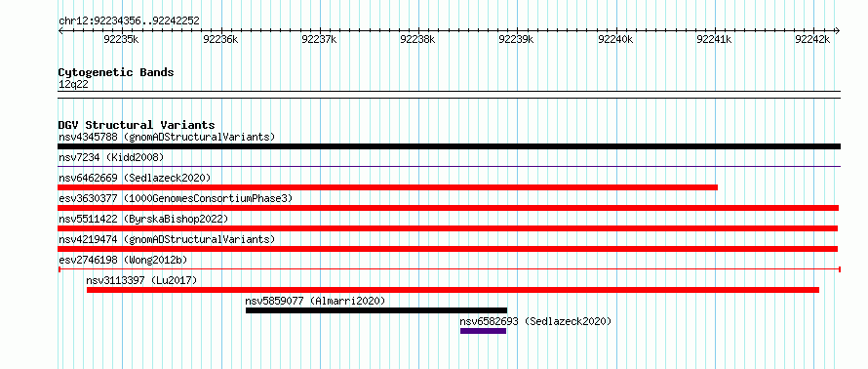This screenshot has height=369, width=868.
Task: Click the 92235k ruler tick label
Action: (x=121, y=39)
